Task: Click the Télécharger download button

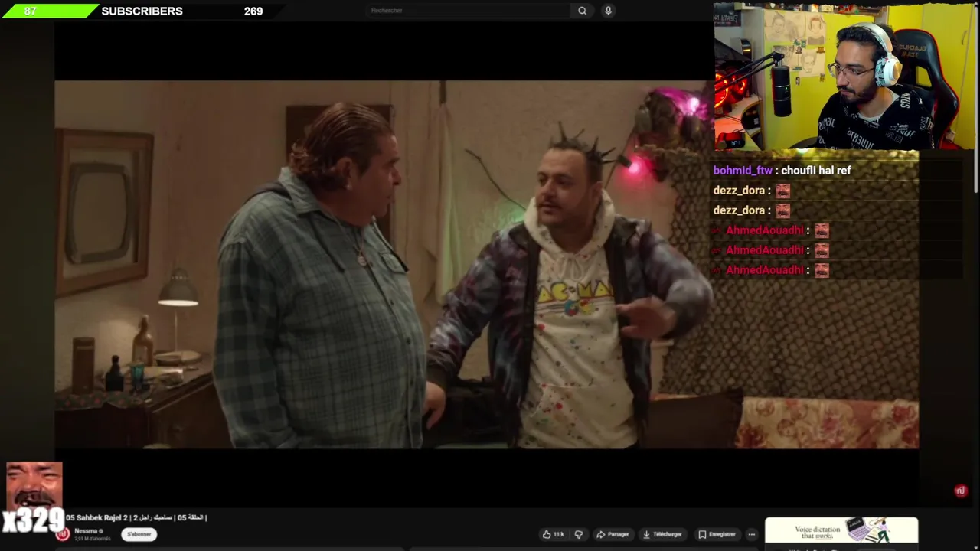Action: click(662, 534)
